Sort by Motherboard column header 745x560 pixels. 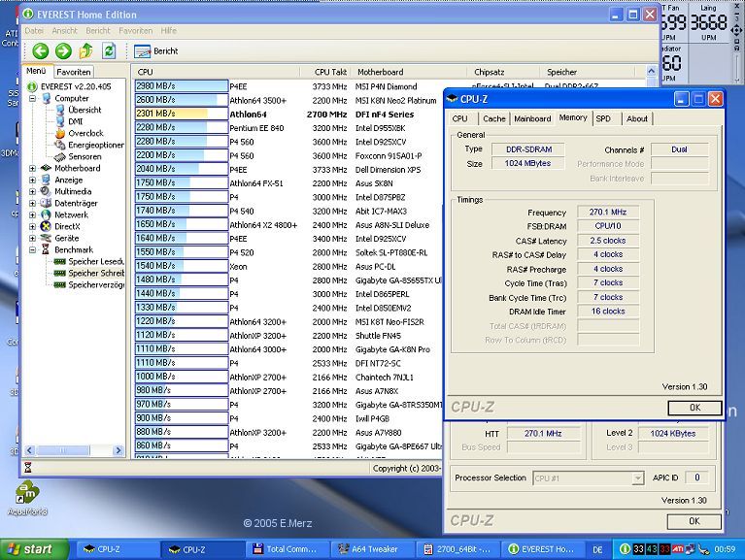[409, 72]
